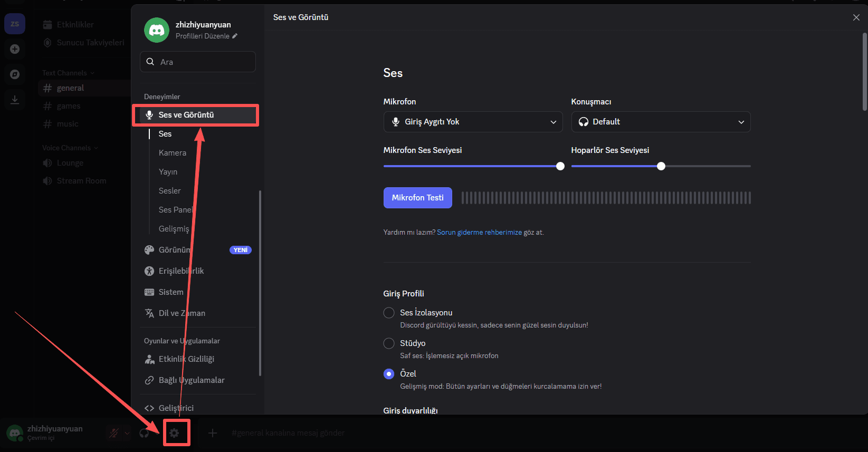868x452 pixels.
Task: Open Erişilebilirlik accessibility icon
Action: (149, 271)
